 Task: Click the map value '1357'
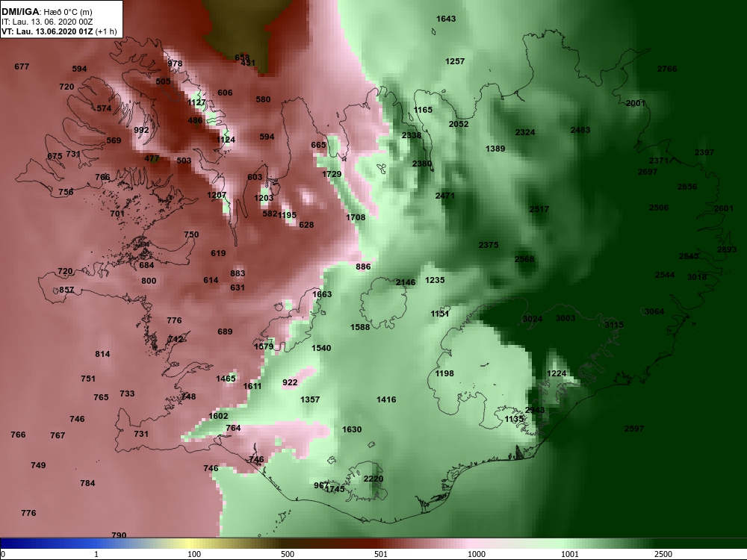tap(310, 399)
